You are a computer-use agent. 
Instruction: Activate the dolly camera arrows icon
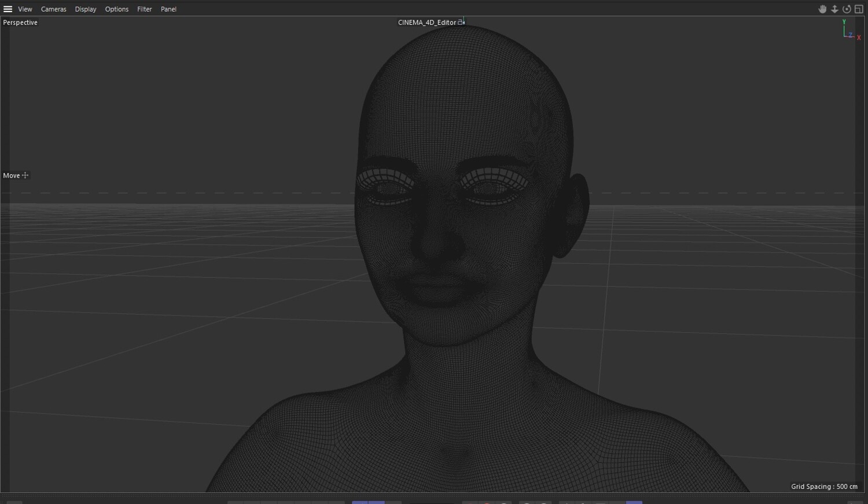pos(834,9)
